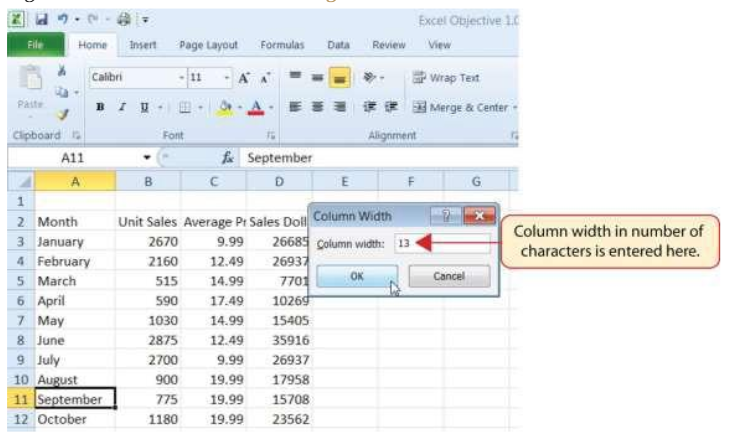Switch to the Page Layout tab
This screenshot has height=438, width=730.
[x=209, y=45]
